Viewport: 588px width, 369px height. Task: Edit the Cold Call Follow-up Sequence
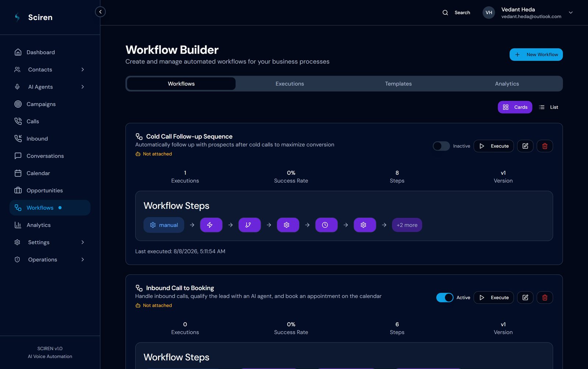(x=525, y=146)
